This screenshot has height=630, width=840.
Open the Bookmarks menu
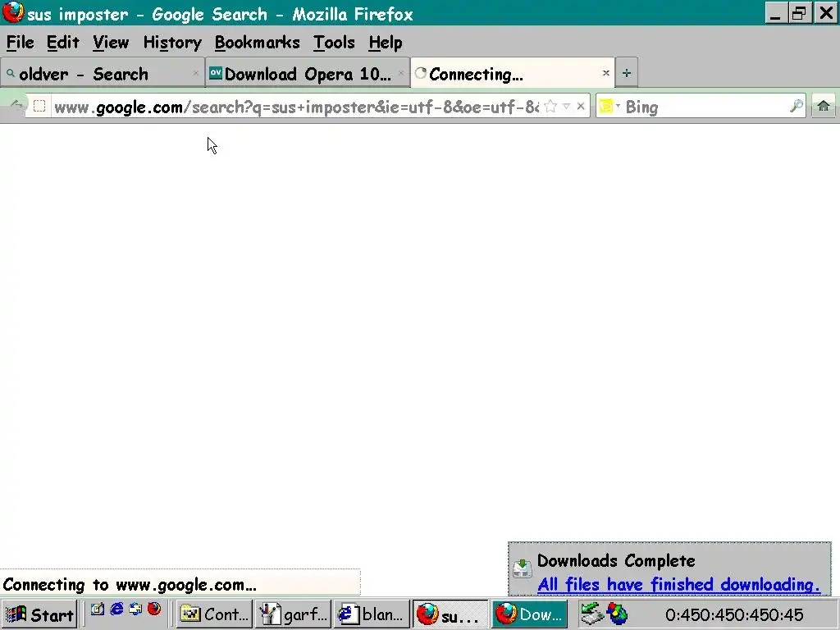tap(257, 43)
